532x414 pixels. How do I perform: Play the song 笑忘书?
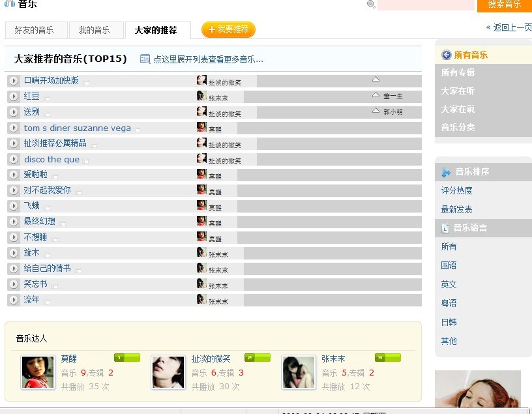coord(14,284)
